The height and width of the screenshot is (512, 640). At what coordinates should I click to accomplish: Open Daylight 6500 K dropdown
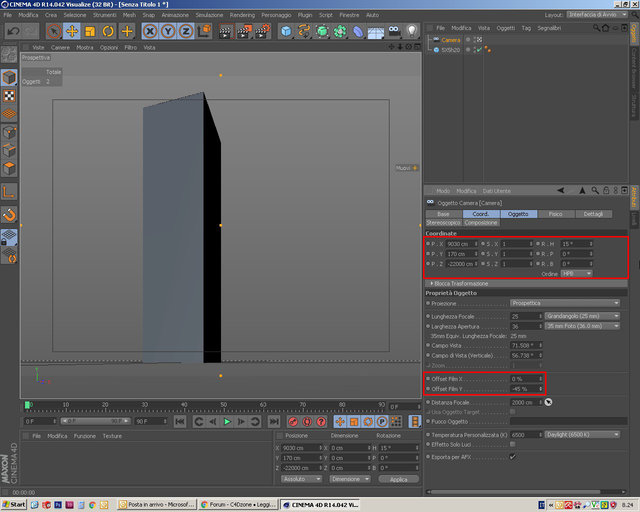(582, 434)
